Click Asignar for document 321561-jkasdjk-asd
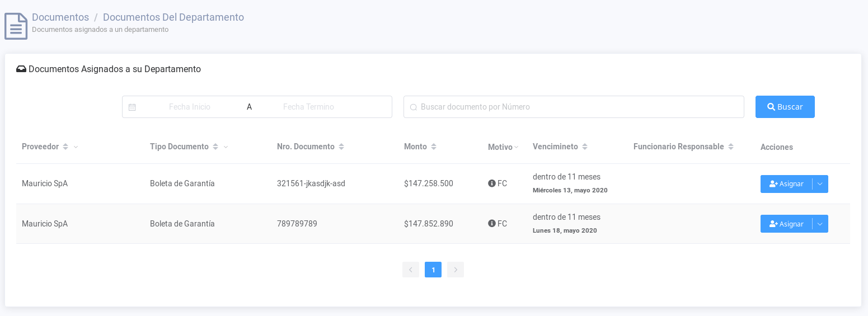 click(786, 184)
